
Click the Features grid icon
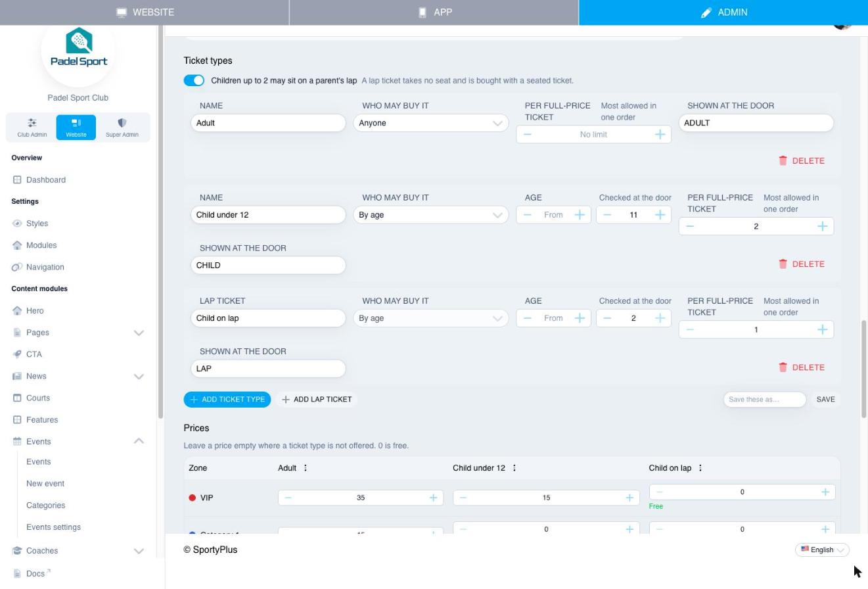coord(17,419)
